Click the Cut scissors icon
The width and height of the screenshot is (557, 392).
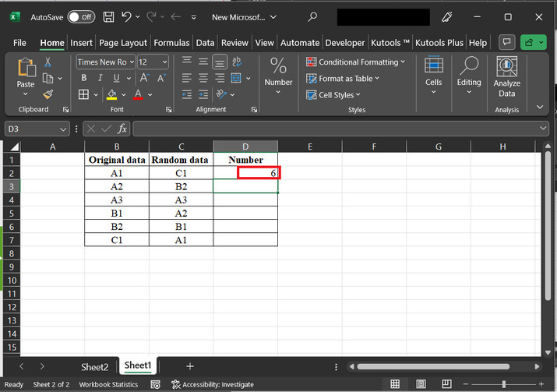(x=48, y=62)
